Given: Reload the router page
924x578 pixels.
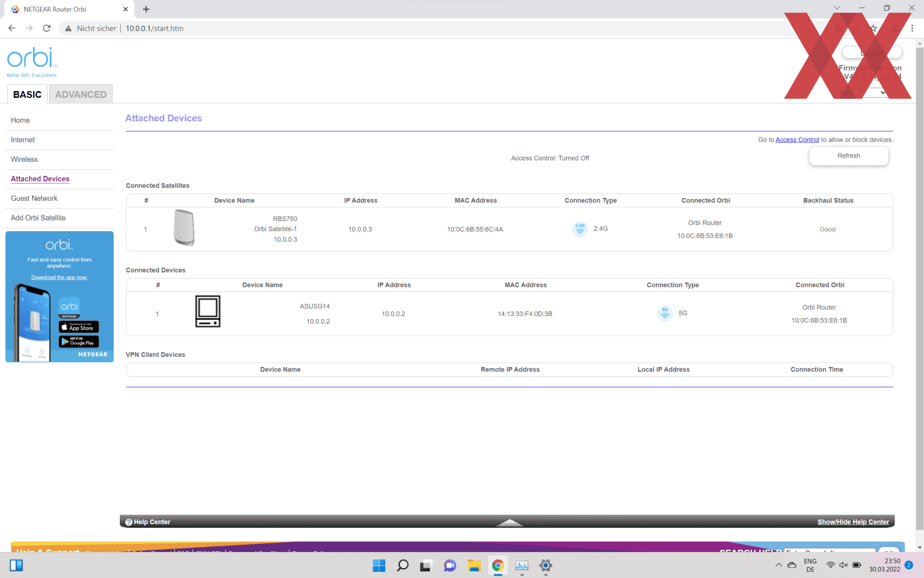Looking at the screenshot, I should tap(47, 28).
